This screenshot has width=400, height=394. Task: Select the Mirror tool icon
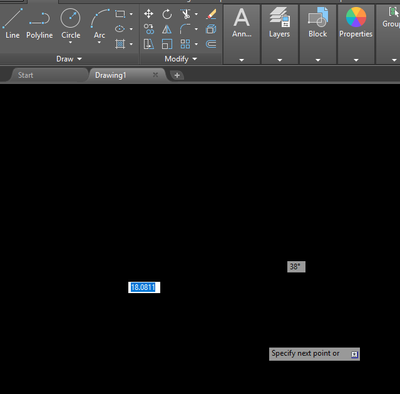pyautogui.click(x=167, y=29)
